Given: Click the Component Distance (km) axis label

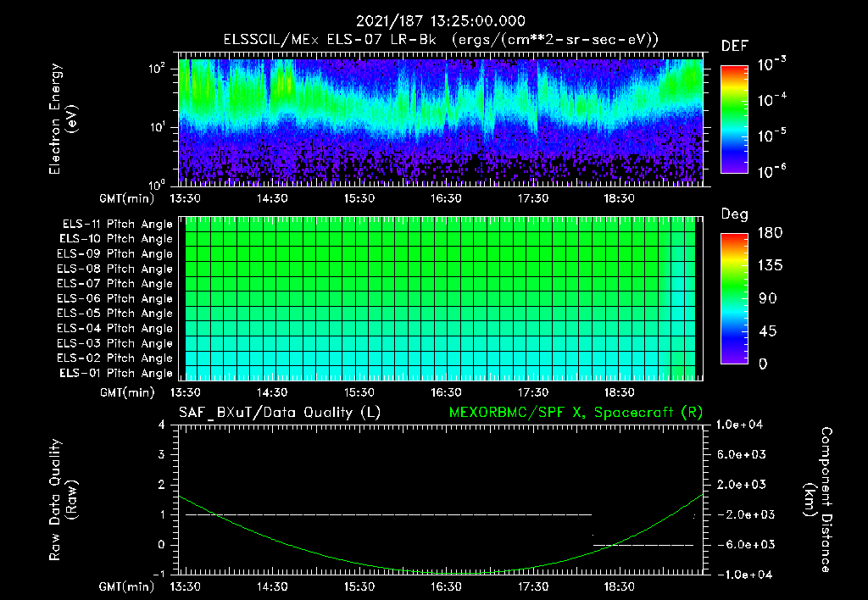Looking at the screenshot, I should (818, 500).
